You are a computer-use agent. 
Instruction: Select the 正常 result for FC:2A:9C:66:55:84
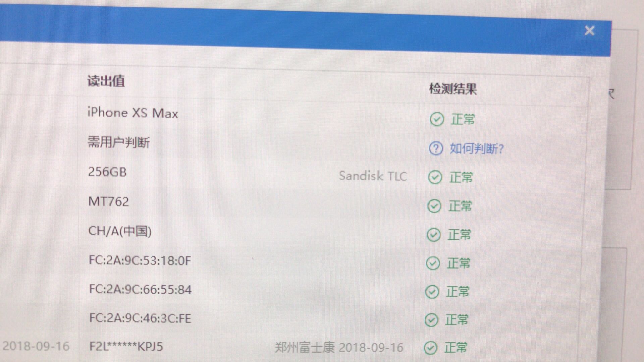click(458, 292)
